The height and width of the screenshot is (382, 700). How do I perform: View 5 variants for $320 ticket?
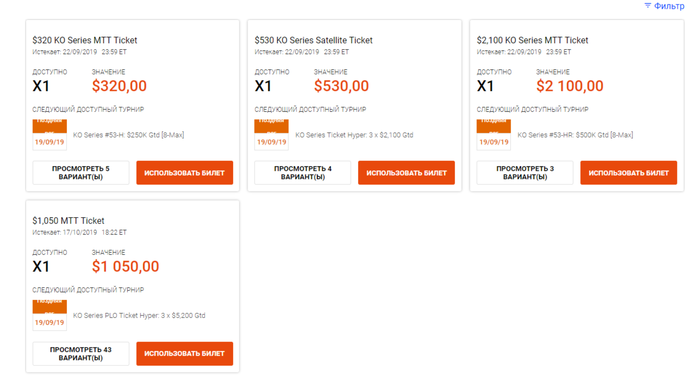pos(81,173)
